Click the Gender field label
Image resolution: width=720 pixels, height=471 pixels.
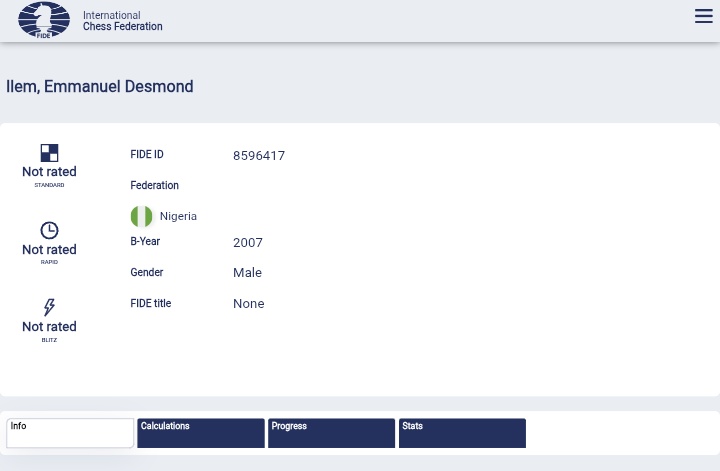coord(147,272)
